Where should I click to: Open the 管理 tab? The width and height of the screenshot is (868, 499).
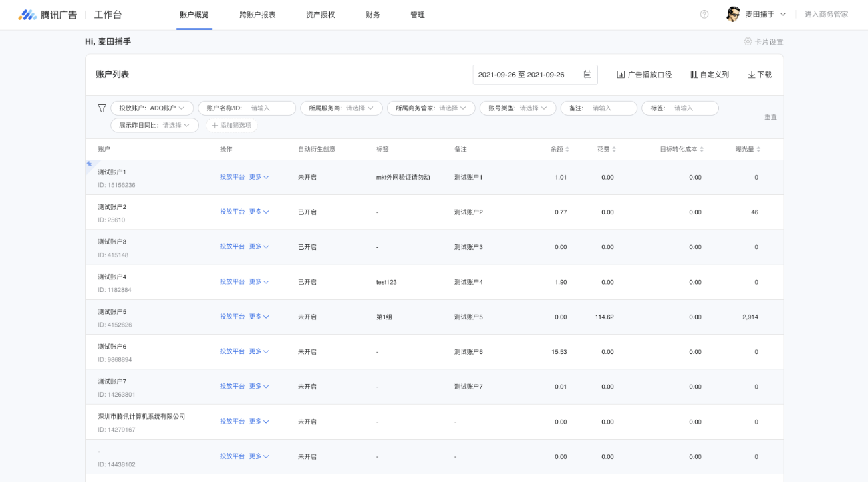(x=418, y=15)
